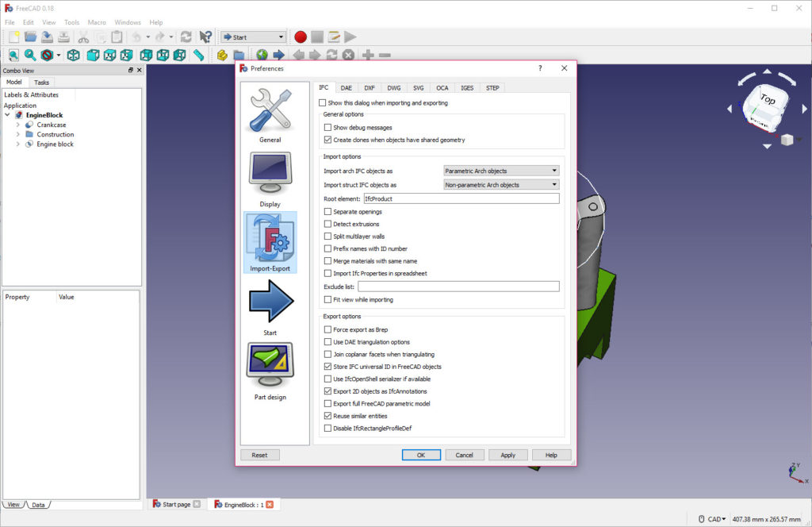Image resolution: width=812 pixels, height=527 pixels.
Task: Click the Exclude list input field
Action: coord(458,287)
